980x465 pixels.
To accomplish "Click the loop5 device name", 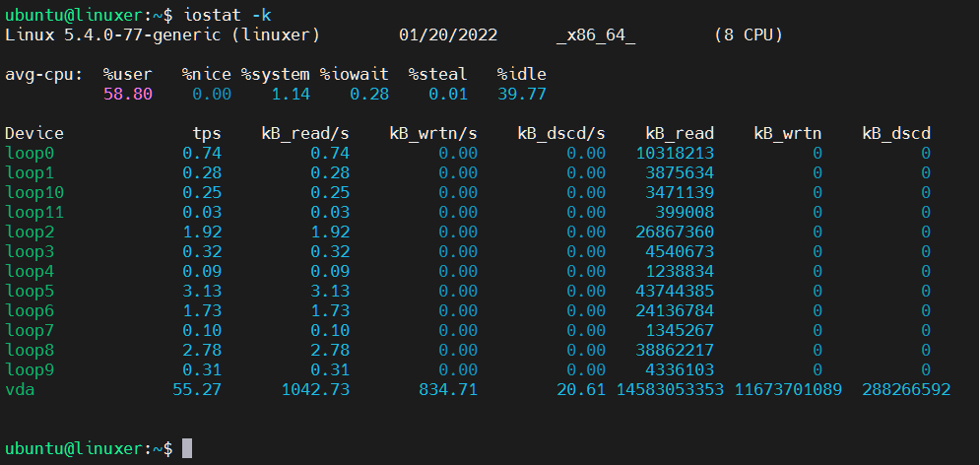I will [30, 292].
